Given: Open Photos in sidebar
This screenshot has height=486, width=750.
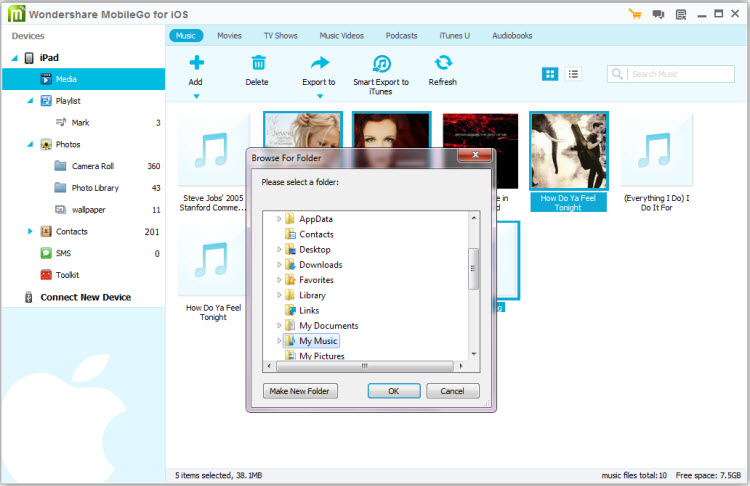Looking at the screenshot, I should click(x=67, y=144).
